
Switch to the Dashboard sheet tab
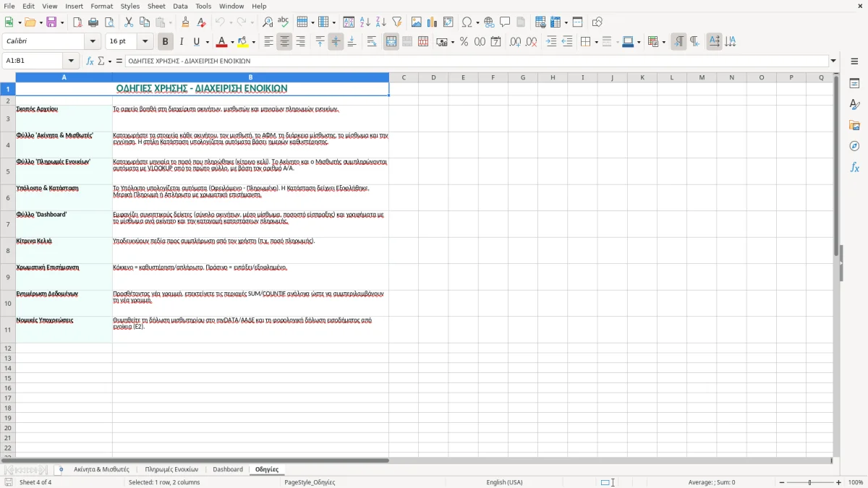[x=228, y=469]
